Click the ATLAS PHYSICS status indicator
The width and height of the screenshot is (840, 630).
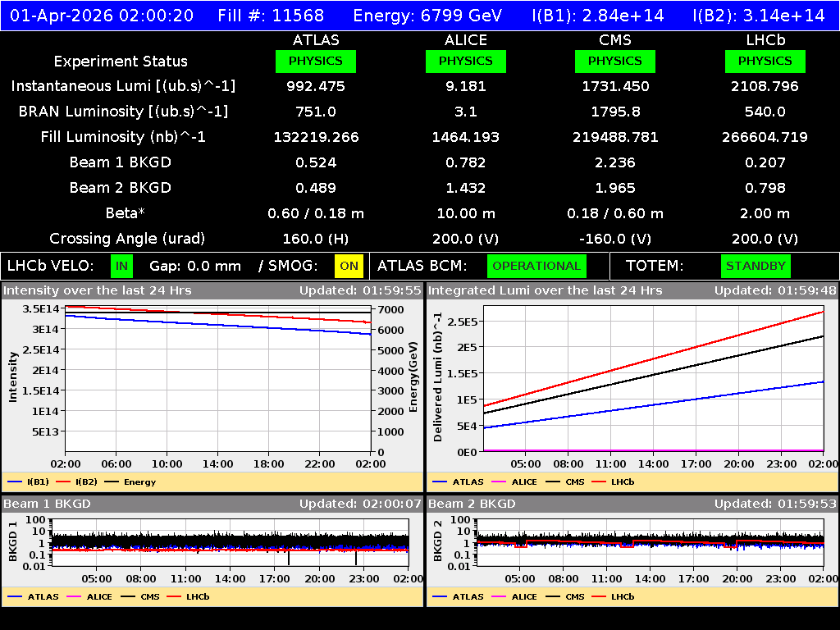(316, 61)
